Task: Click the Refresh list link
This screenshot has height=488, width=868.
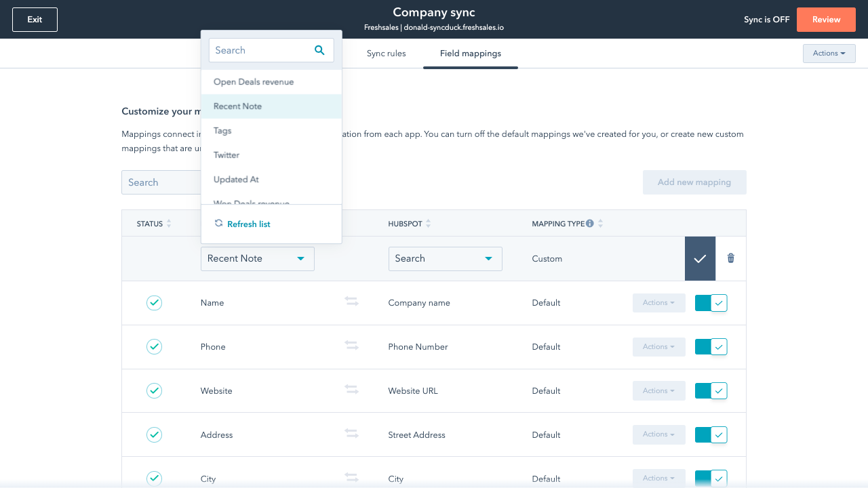Action: (248, 224)
